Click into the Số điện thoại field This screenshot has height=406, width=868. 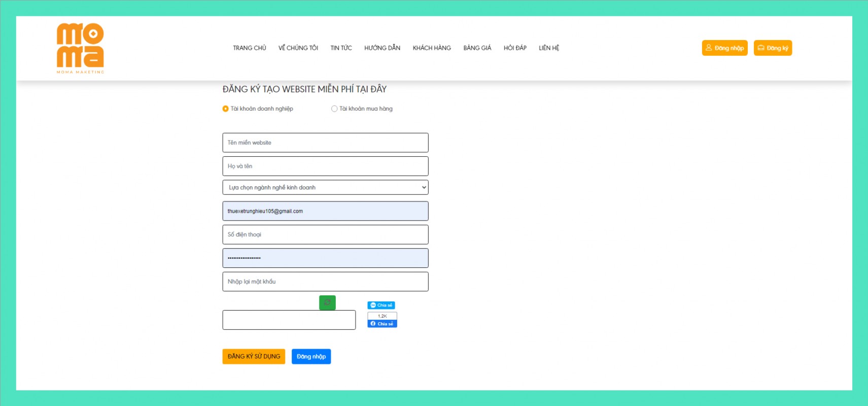pos(325,234)
